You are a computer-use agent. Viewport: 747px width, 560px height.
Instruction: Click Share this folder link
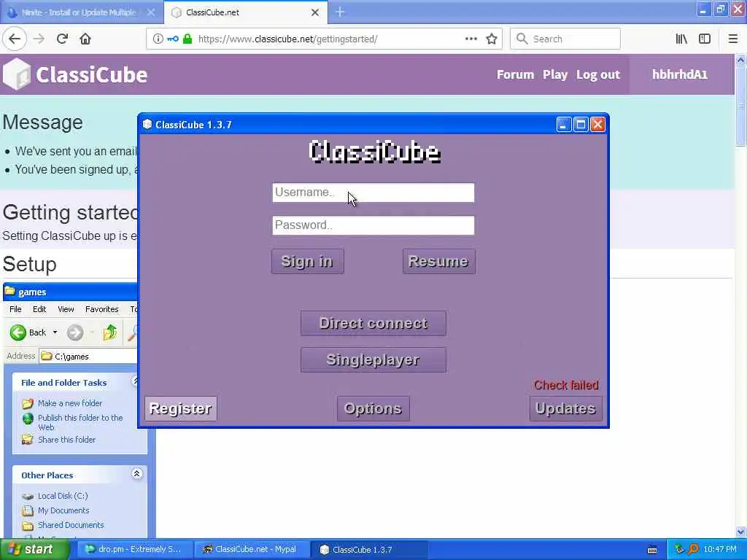tap(66, 440)
